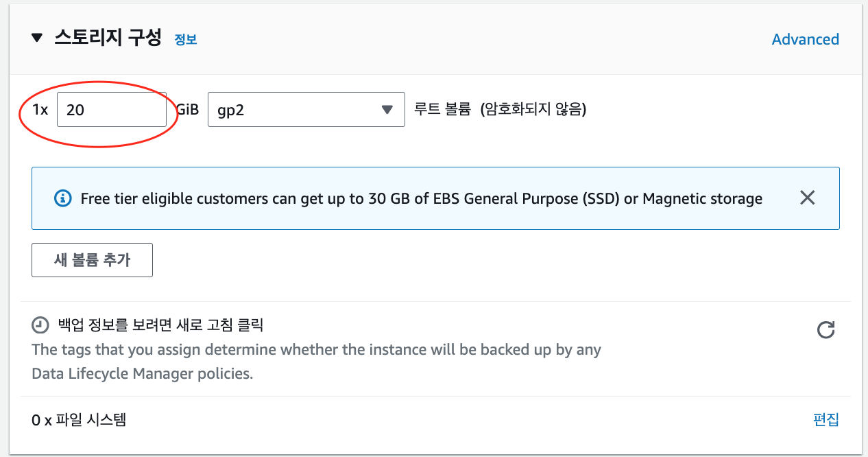Click 편집 link for file systems
Image resolution: width=868 pixels, height=457 pixels.
(x=825, y=419)
